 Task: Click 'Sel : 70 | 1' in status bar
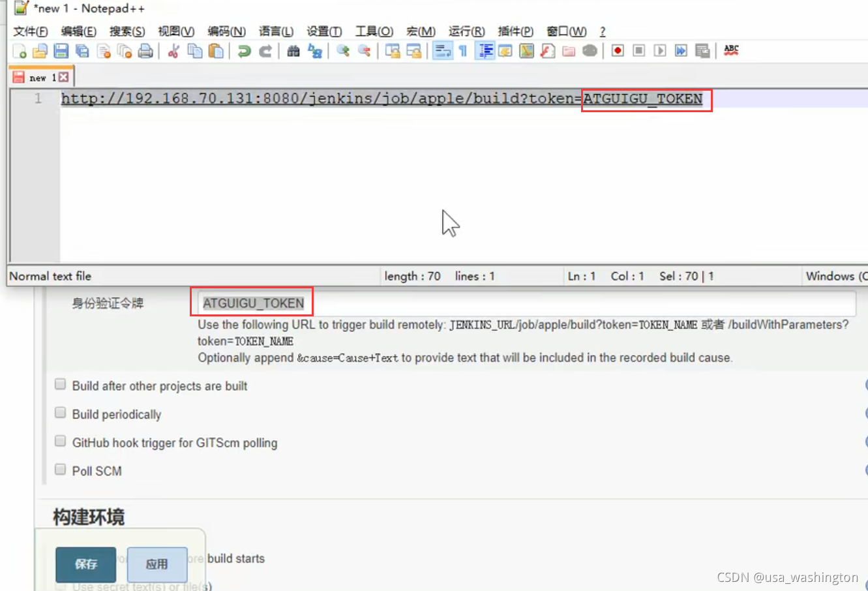pyautogui.click(x=686, y=277)
